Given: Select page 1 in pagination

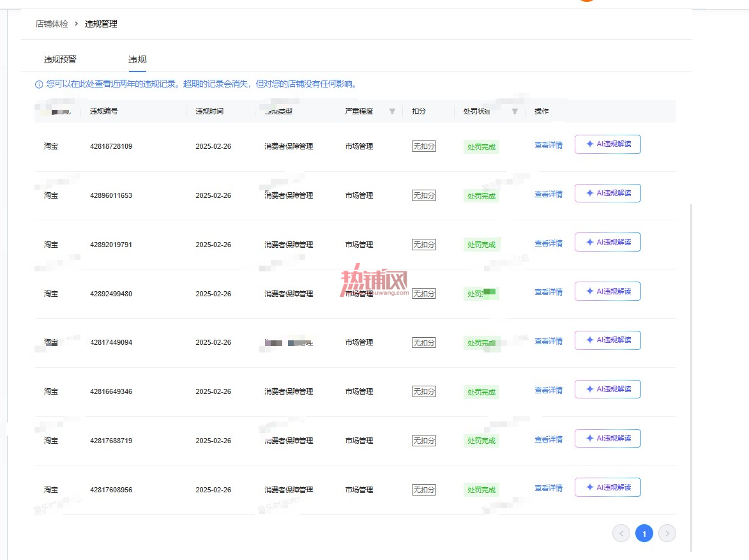Looking at the screenshot, I should coord(644,533).
